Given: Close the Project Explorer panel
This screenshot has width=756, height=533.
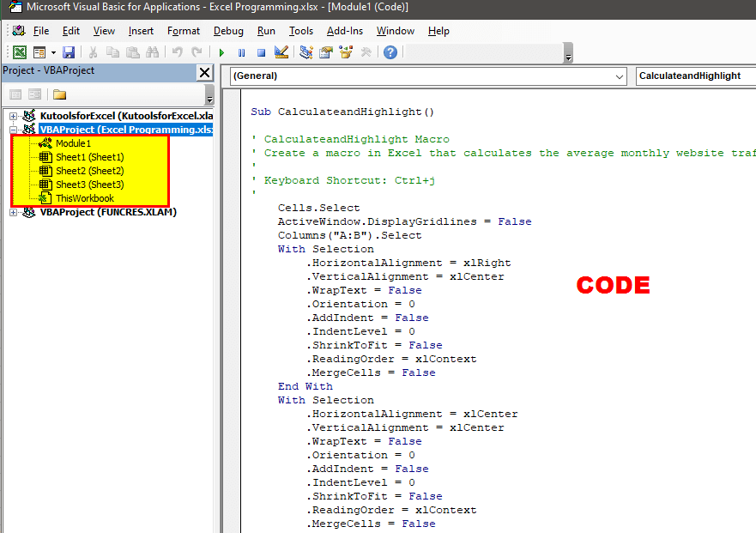Looking at the screenshot, I should coord(203,72).
